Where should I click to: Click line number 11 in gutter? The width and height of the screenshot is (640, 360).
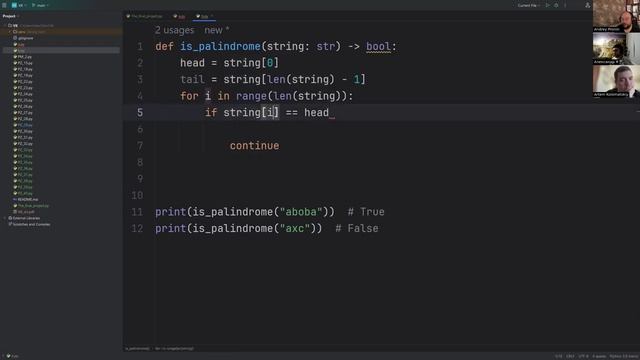137,212
